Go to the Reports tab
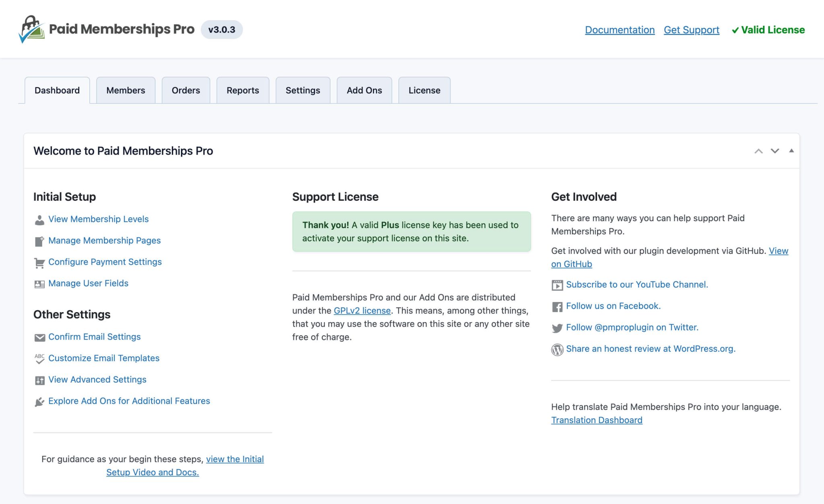 pos(243,90)
